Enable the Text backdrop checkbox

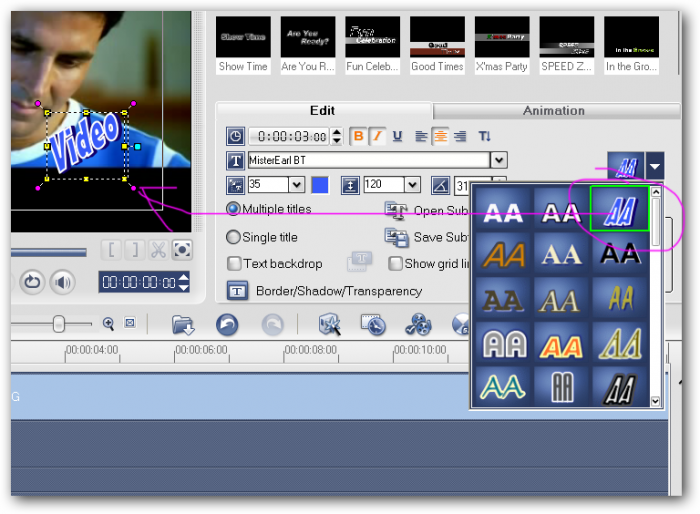pos(234,264)
